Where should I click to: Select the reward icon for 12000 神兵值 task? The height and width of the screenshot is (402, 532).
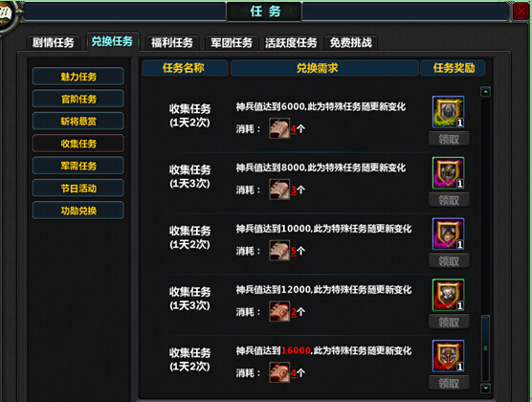point(448,295)
